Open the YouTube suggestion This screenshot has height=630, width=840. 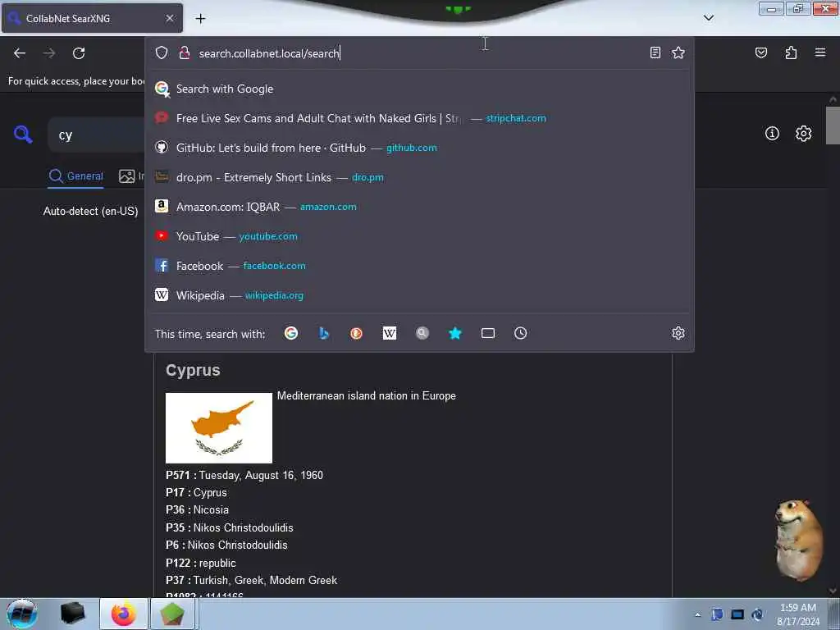419,236
